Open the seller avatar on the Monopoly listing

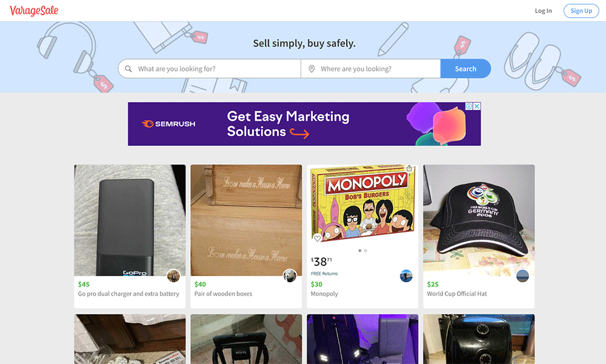click(406, 276)
